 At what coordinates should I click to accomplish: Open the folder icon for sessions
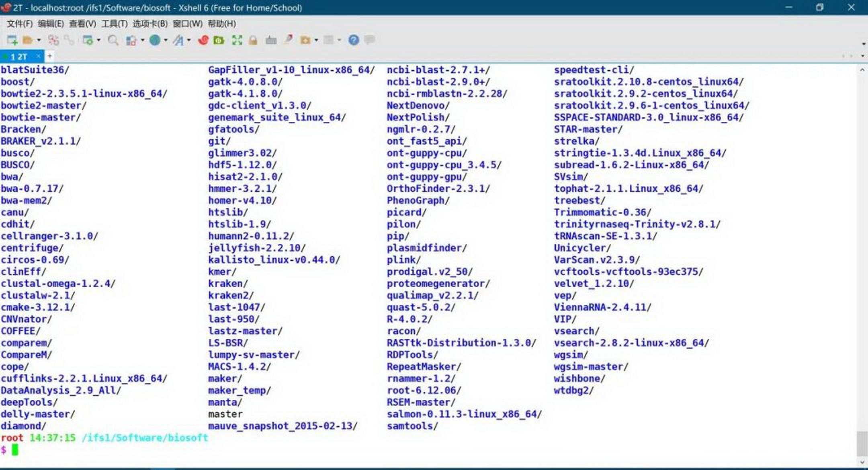pyautogui.click(x=28, y=40)
